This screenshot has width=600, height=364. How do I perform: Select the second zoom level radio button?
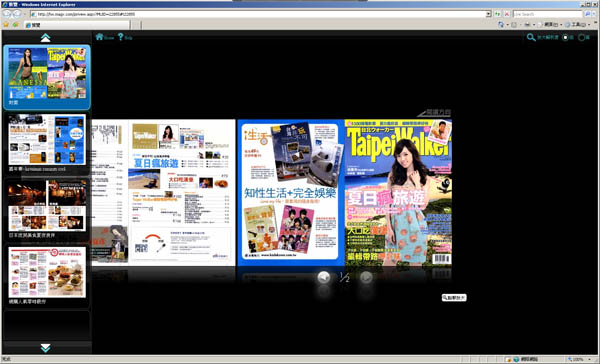582,38
